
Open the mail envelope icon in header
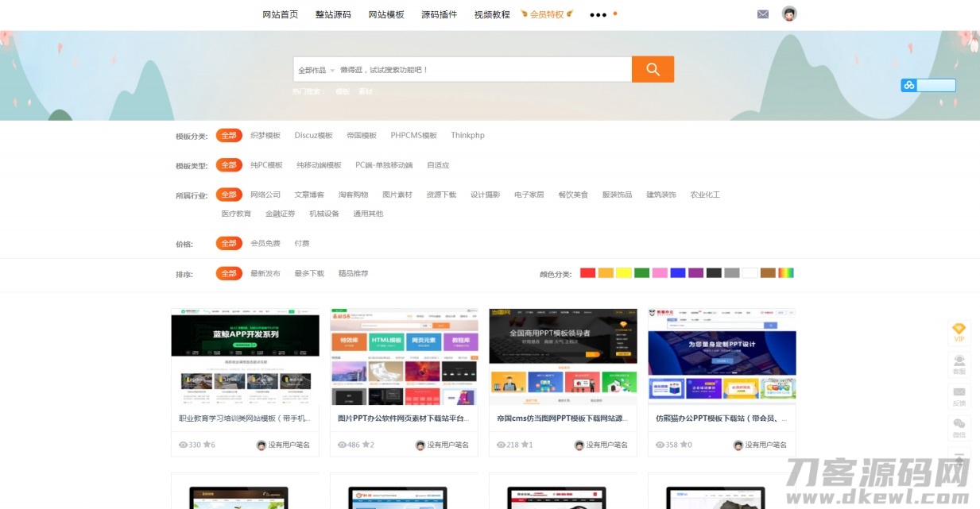click(x=763, y=14)
